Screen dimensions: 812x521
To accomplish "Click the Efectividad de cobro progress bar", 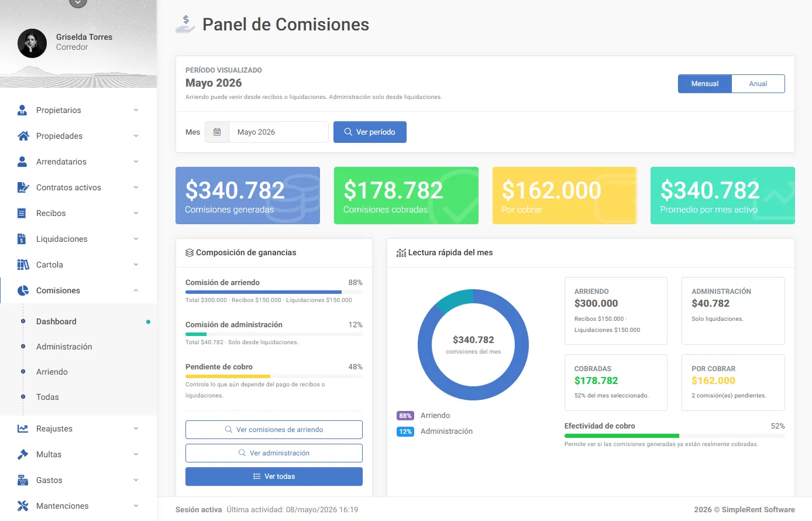I will (675, 436).
